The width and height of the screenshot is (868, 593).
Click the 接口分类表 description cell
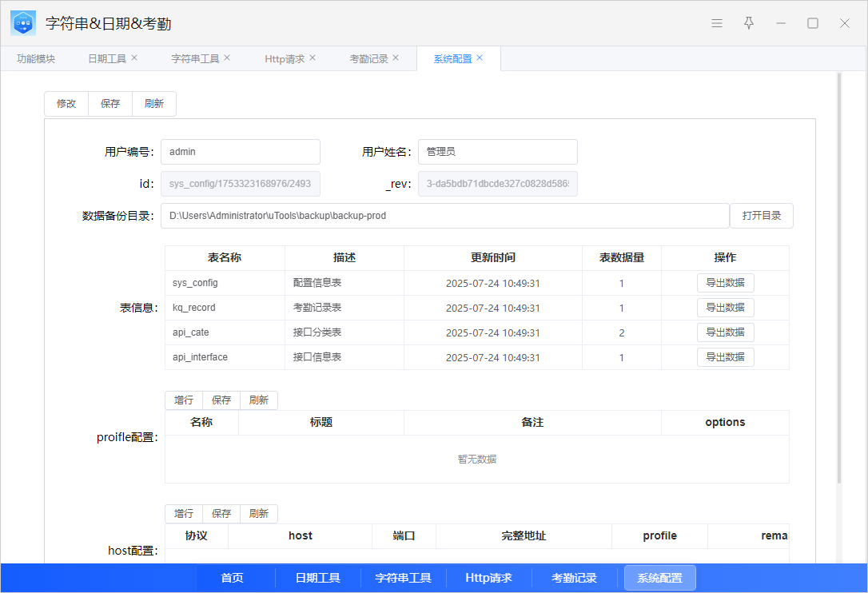[344, 332]
